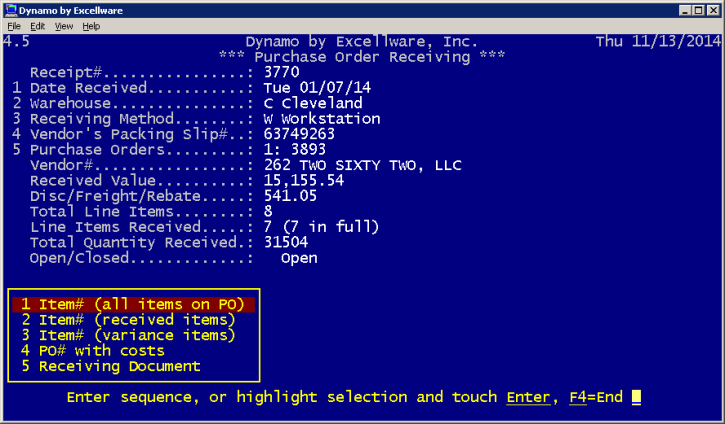Click the date Thu 11/13/2014 in header
The height and width of the screenshot is (424, 725).
(x=658, y=41)
